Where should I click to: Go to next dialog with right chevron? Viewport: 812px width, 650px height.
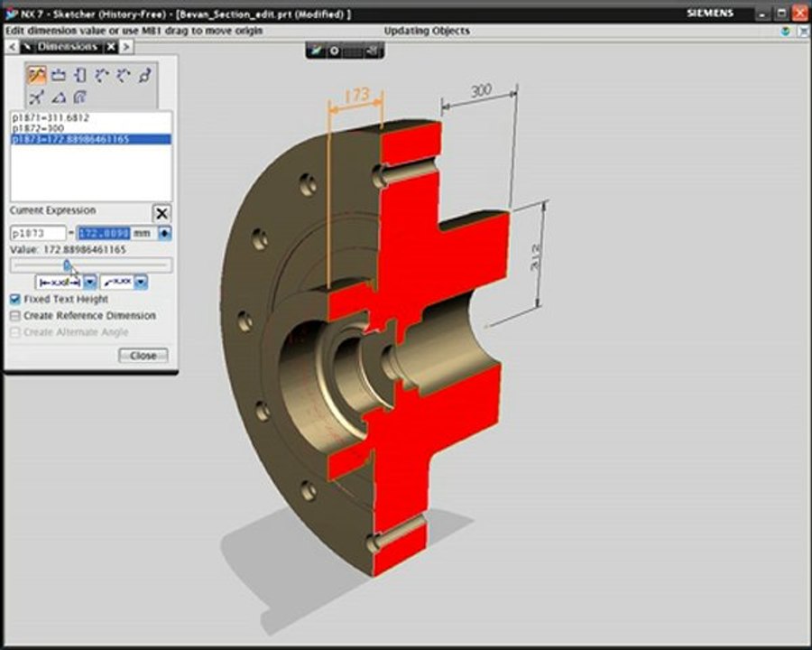(x=126, y=47)
